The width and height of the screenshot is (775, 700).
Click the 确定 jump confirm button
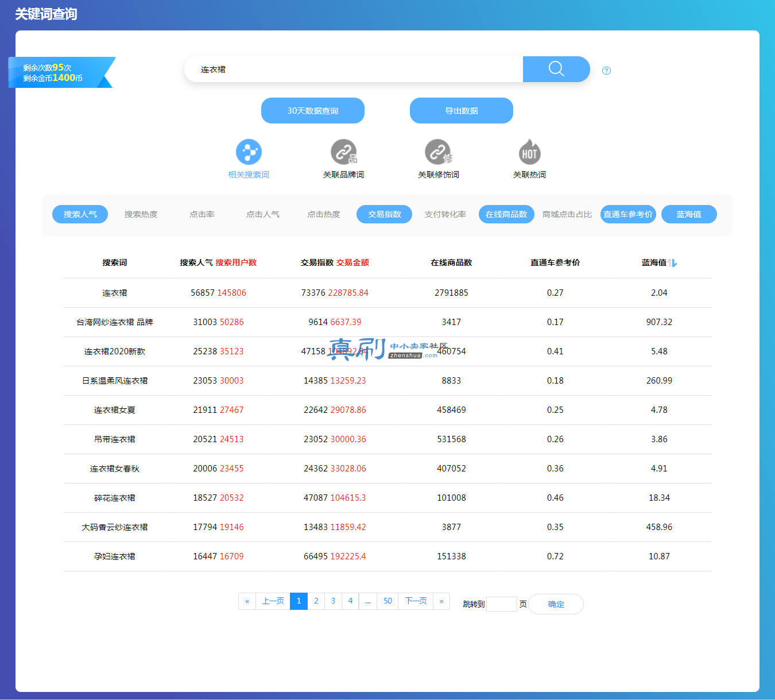click(556, 604)
